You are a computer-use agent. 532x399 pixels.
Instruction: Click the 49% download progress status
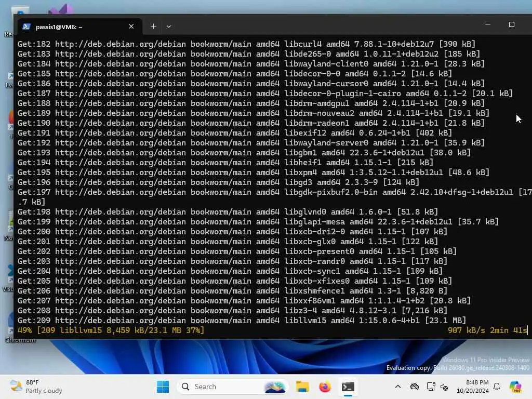pos(111,330)
